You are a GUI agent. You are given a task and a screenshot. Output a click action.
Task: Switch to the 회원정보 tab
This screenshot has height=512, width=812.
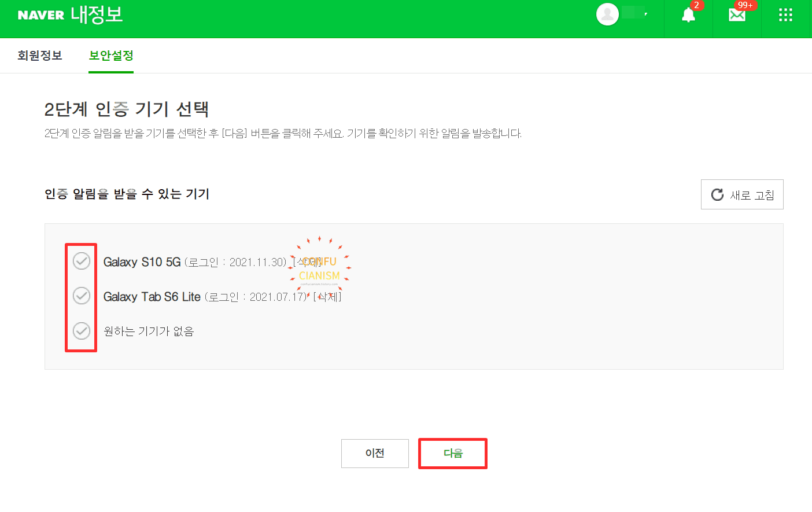pyautogui.click(x=40, y=56)
